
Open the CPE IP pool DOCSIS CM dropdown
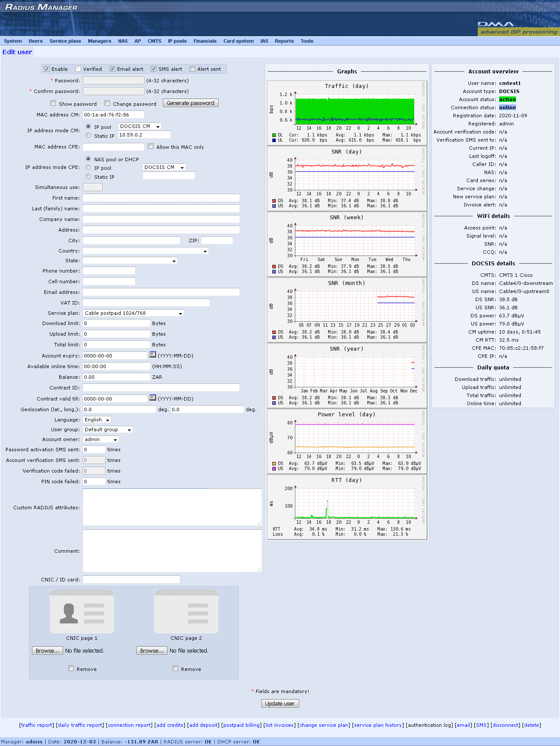[x=164, y=167]
